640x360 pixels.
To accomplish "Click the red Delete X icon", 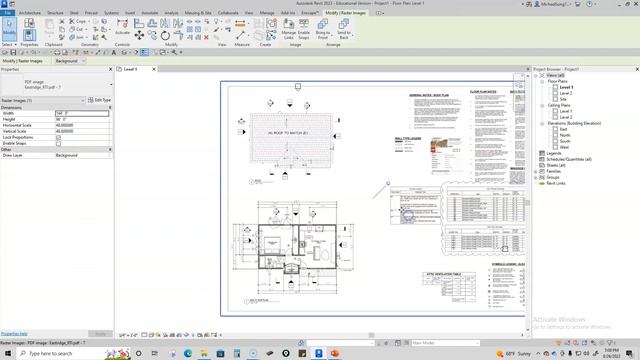I will pos(206,37).
